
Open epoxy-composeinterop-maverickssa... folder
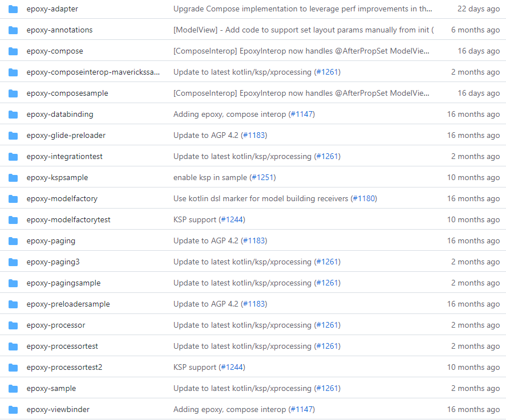93,72
